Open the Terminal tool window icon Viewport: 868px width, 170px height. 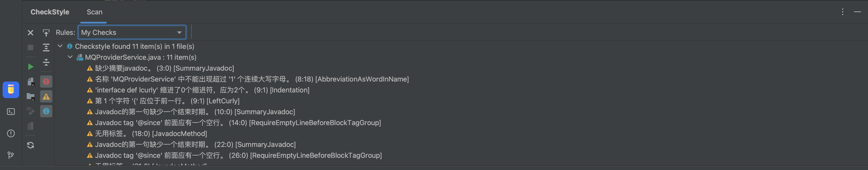point(11,111)
